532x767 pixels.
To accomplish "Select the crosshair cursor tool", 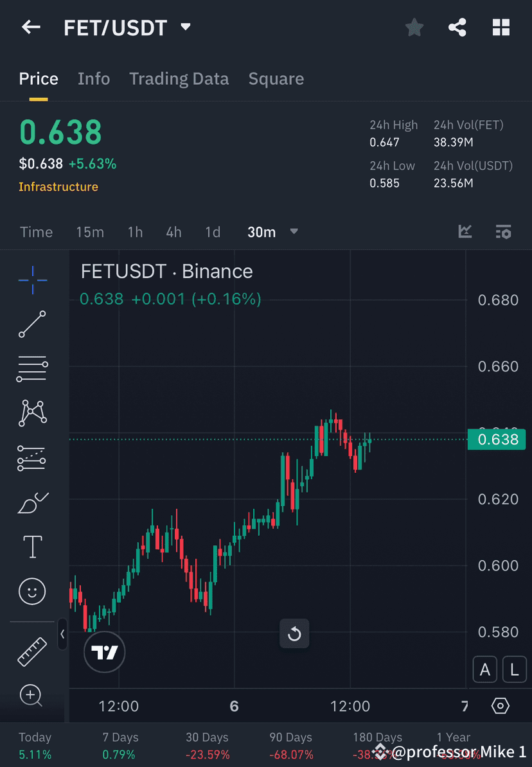I will click(x=32, y=279).
